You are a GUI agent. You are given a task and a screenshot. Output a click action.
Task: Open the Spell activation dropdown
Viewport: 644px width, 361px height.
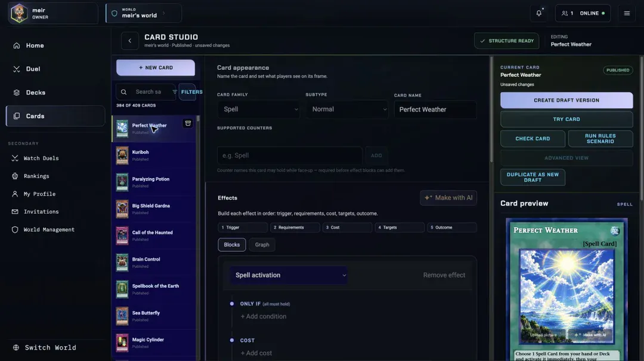[289, 275]
